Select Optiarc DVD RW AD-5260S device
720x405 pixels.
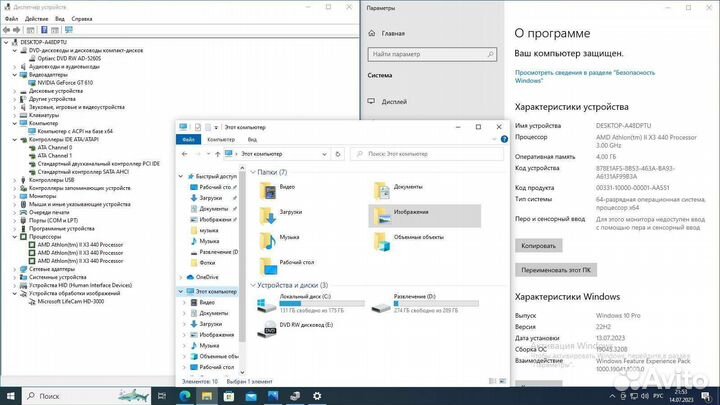pos(69,59)
